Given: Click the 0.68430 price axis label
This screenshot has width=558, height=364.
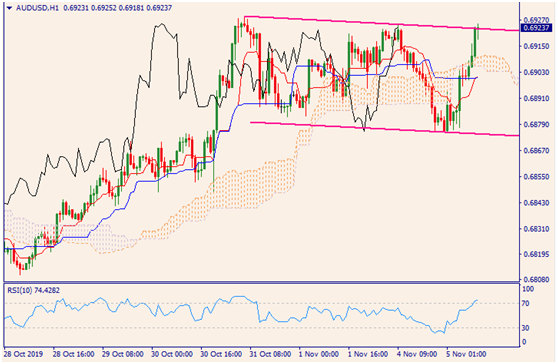Looking at the screenshot, I should (537, 202).
